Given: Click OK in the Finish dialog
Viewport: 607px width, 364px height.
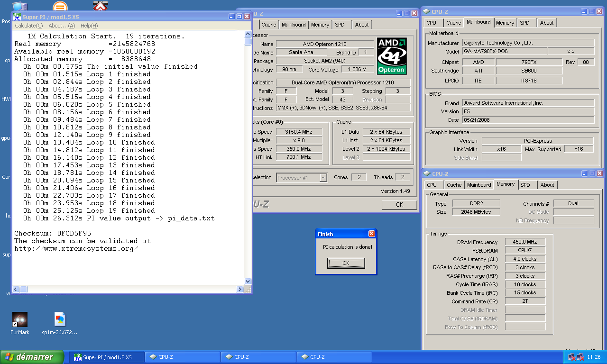Looking at the screenshot, I should pos(346,263).
